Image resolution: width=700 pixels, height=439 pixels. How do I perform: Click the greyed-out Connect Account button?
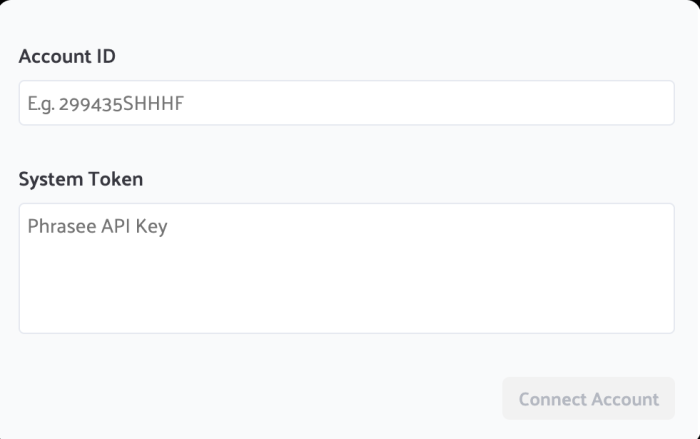(x=588, y=399)
